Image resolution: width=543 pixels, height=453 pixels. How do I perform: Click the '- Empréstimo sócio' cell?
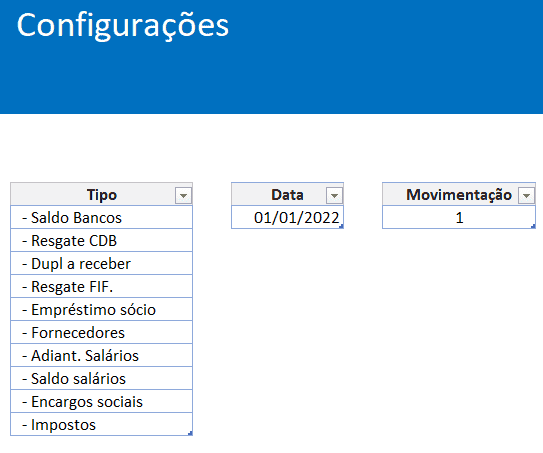point(101,309)
